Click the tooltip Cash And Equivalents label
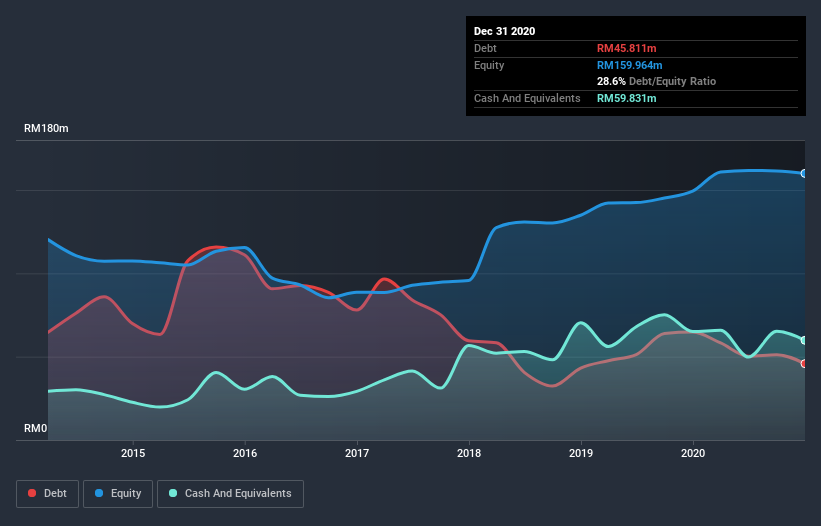This screenshot has width=821, height=526. pos(527,98)
